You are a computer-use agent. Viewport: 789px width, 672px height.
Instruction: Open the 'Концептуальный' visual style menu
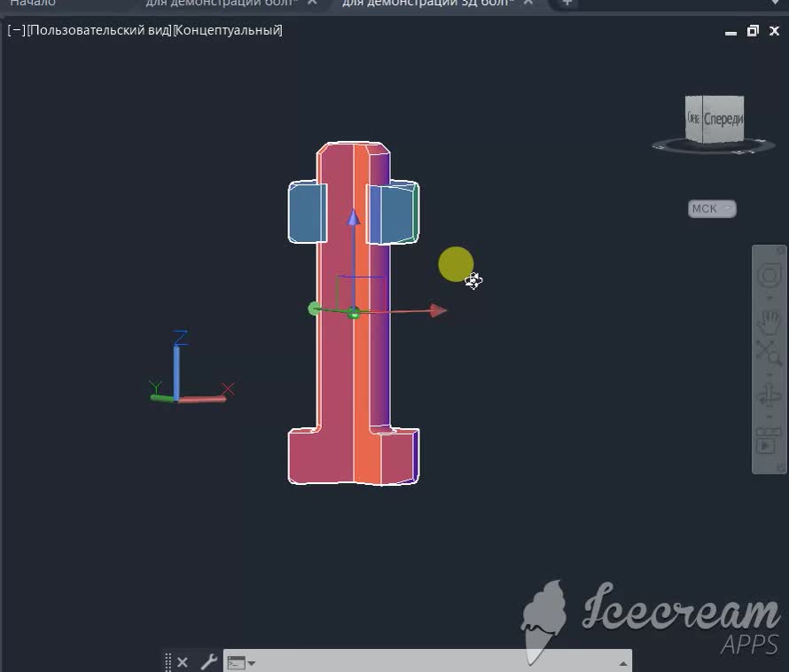[x=228, y=31]
